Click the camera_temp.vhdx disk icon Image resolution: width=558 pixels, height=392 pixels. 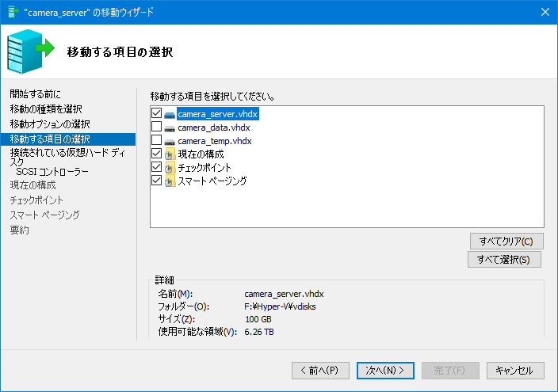[170, 141]
